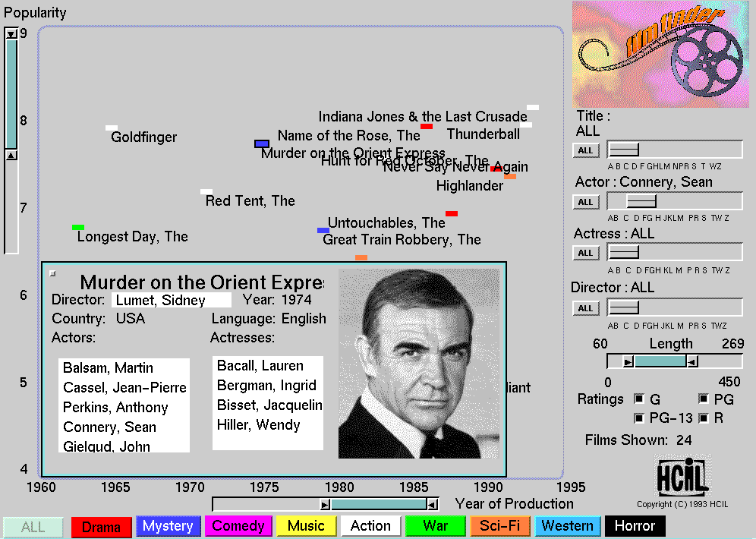Select Bisset, Jacqueline in Actresses list

(x=269, y=405)
